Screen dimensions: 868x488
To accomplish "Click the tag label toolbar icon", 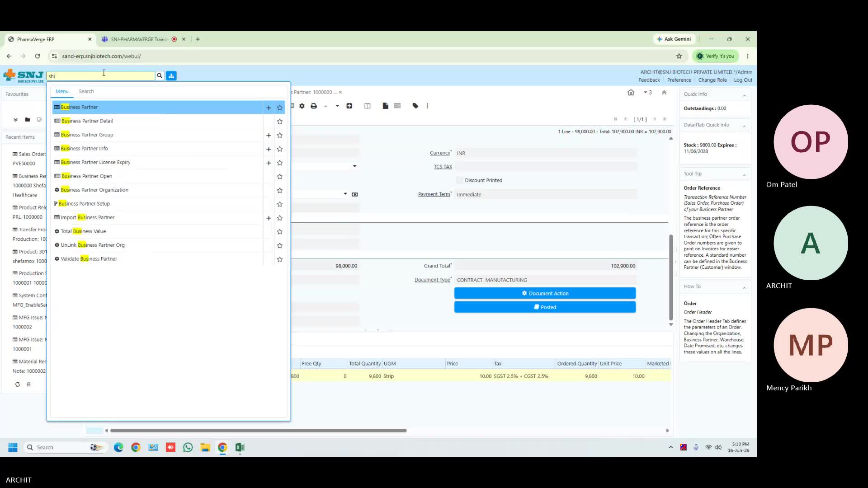I will click(x=415, y=106).
